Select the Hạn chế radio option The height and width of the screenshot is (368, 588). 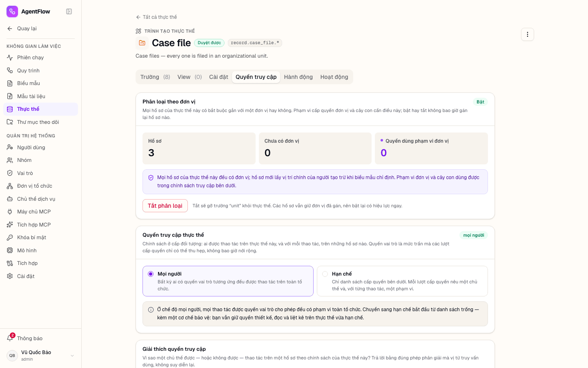point(325,274)
